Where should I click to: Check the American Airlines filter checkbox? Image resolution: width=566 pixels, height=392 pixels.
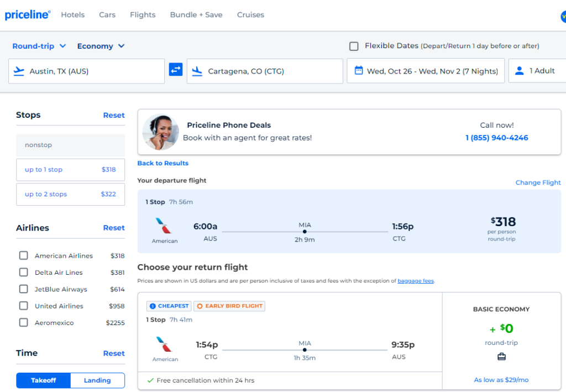coord(24,255)
